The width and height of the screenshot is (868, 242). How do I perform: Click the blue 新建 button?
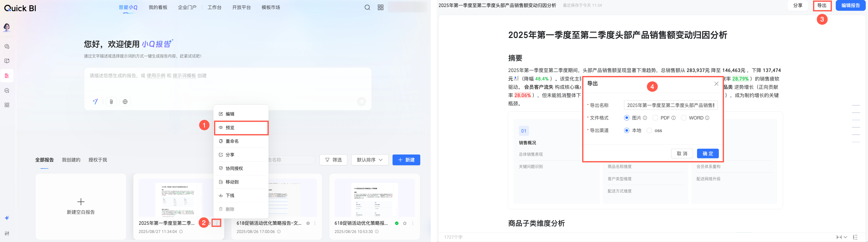pyautogui.click(x=406, y=160)
